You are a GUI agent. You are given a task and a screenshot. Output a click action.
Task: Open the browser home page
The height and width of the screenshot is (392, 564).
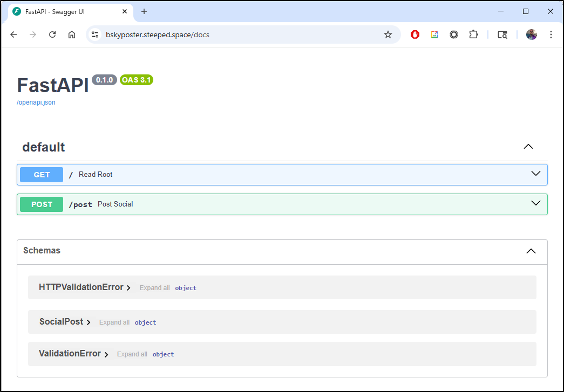pyautogui.click(x=71, y=34)
